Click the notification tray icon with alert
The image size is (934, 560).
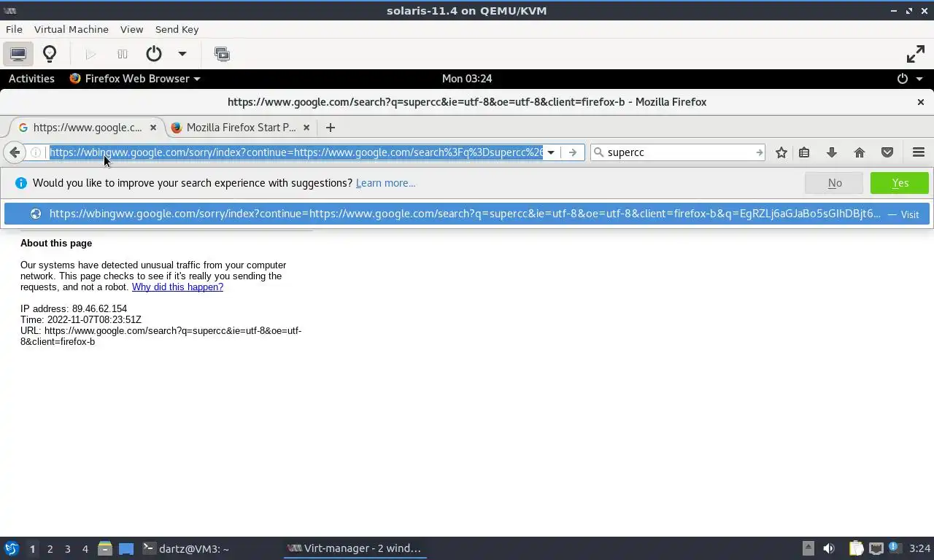coord(894,548)
